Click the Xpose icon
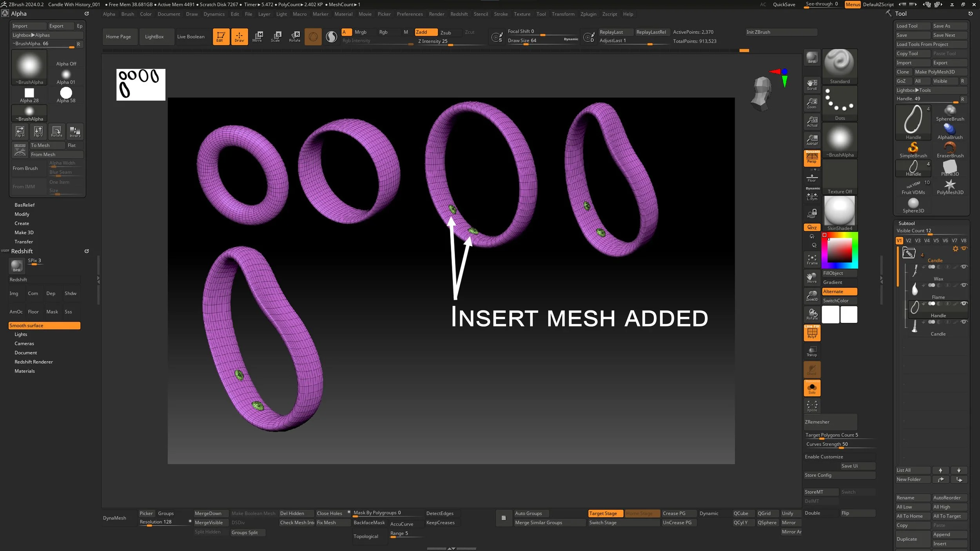This screenshot has height=551, width=980. tap(812, 406)
